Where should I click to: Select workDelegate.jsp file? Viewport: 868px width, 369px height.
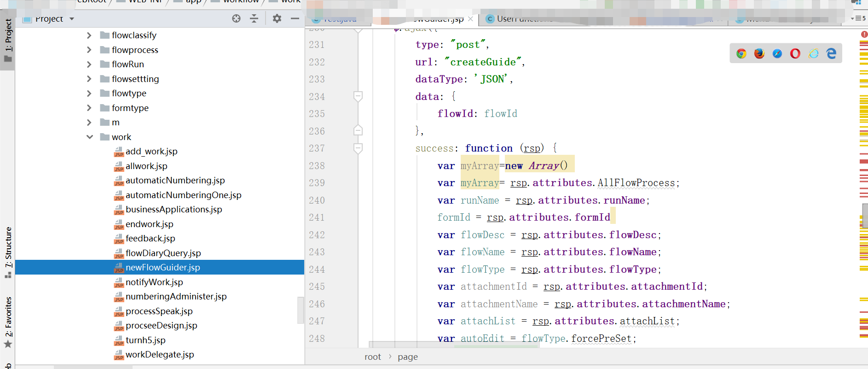[x=160, y=355]
